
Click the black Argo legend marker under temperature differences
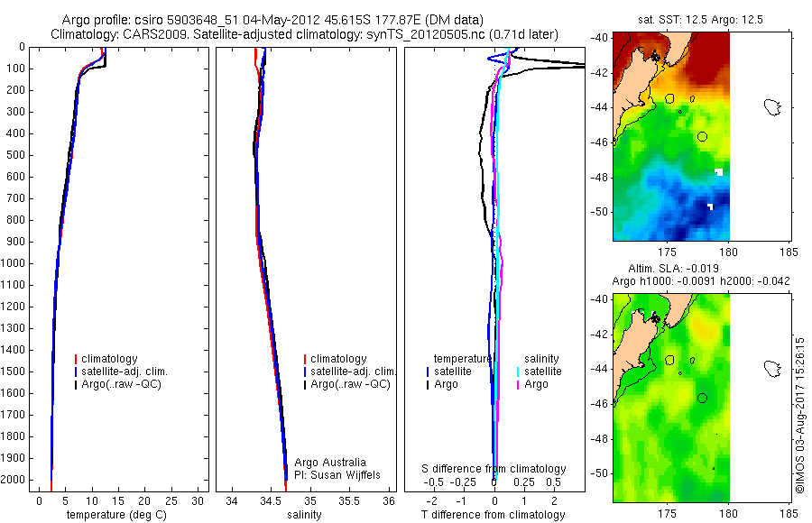click(x=428, y=384)
